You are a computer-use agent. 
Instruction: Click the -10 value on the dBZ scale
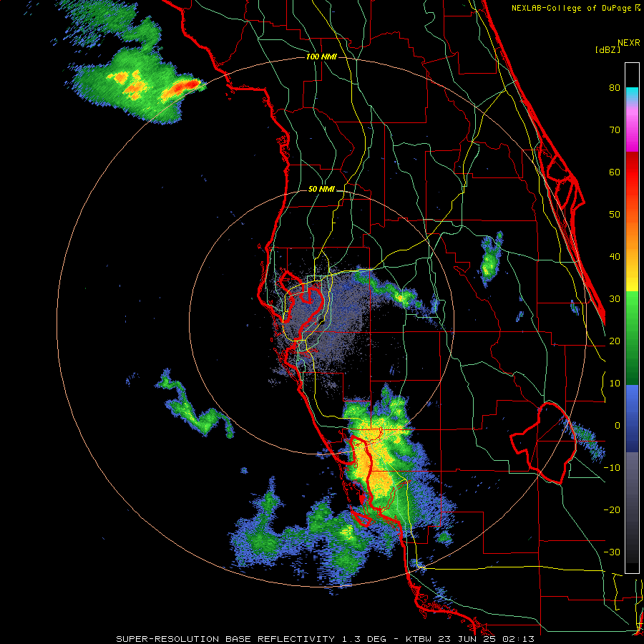tap(612, 467)
